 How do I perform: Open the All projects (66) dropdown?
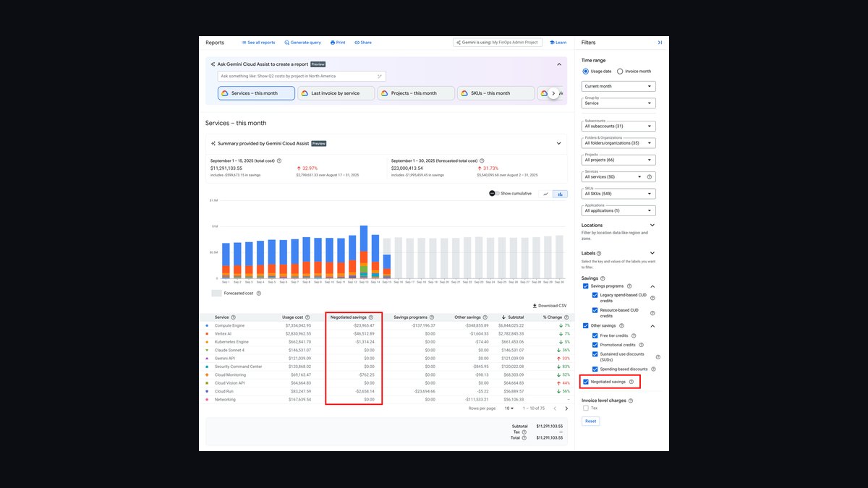[x=618, y=160]
